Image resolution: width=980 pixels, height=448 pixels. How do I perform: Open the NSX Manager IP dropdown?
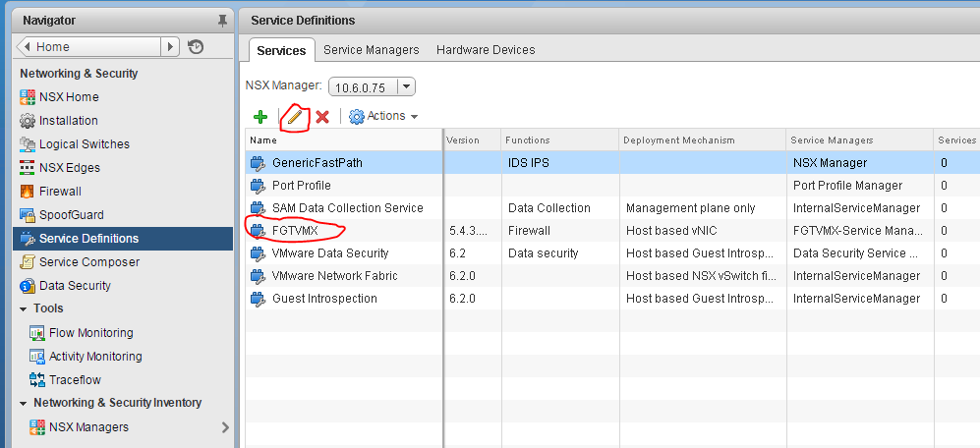[x=406, y=87]
